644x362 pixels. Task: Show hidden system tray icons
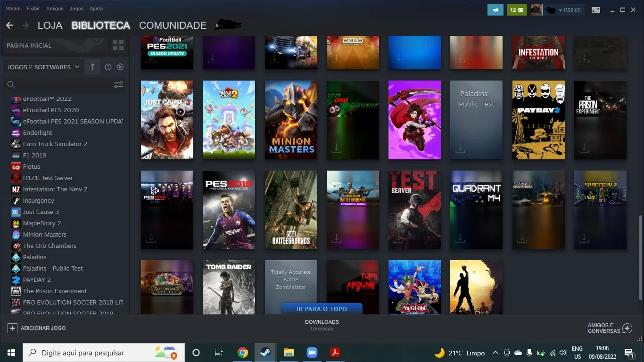tap(495, 353)
